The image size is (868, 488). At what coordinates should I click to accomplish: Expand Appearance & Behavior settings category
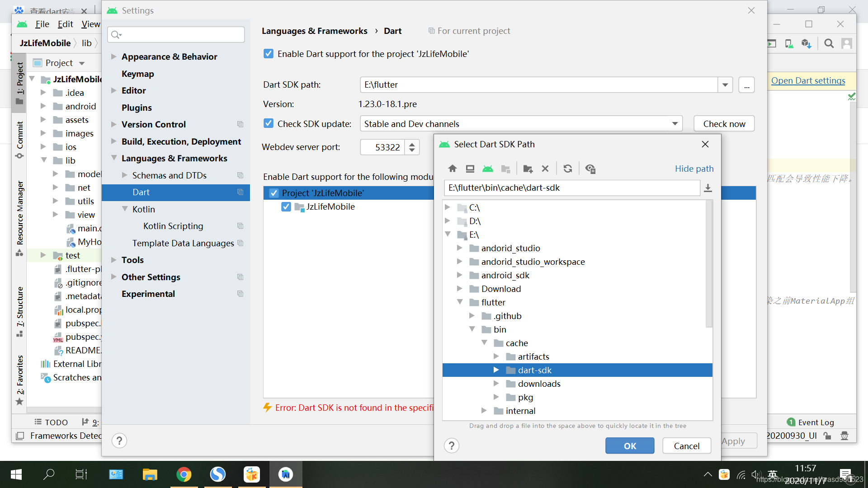pos(114,56)
